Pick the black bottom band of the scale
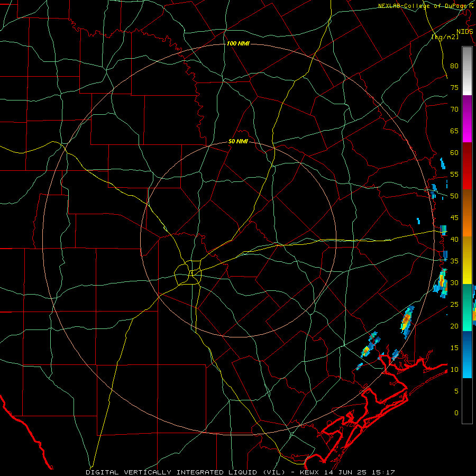This screenshot has width=476, height=476. [467, 401]
